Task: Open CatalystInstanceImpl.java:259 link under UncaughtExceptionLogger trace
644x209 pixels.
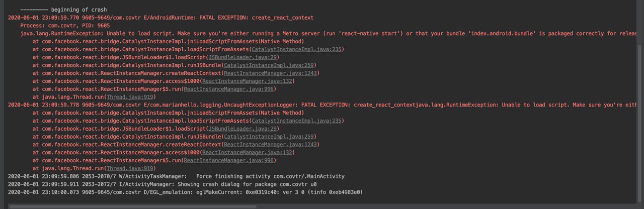Action: 269,137
